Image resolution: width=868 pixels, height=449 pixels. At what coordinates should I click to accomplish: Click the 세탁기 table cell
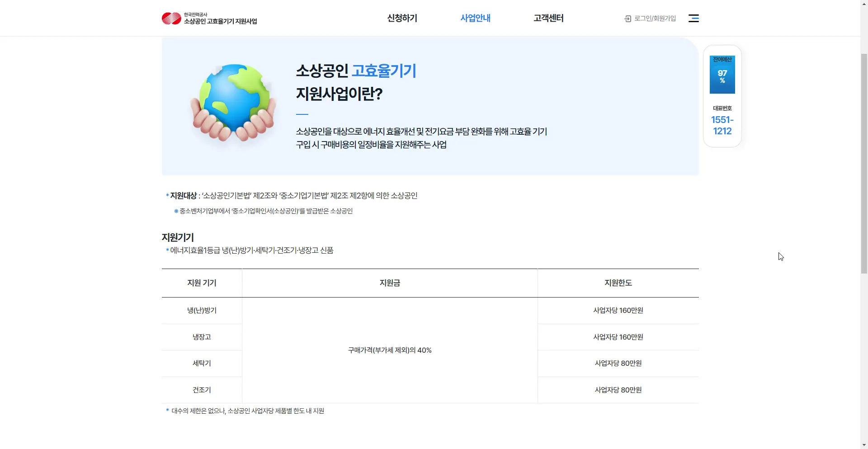click(x=202, y=363)
